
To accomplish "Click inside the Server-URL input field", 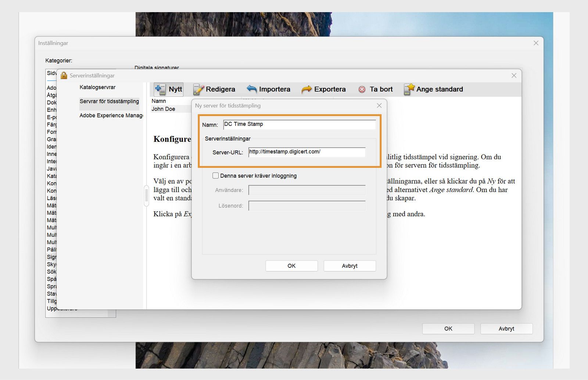I will pos(306,152).
